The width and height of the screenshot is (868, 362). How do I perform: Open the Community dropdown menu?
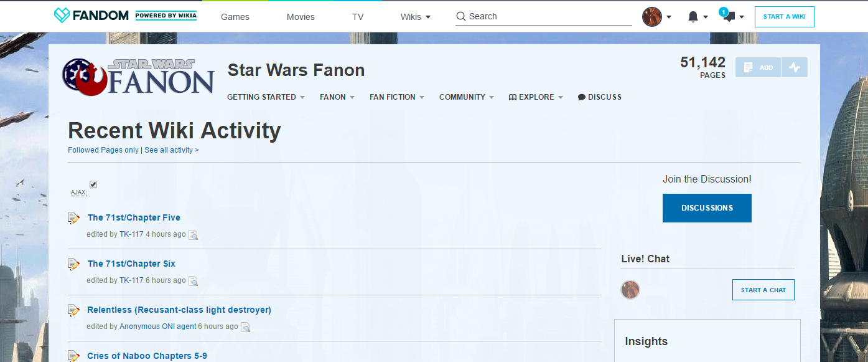pyautogui.click(x=467, y=97)
